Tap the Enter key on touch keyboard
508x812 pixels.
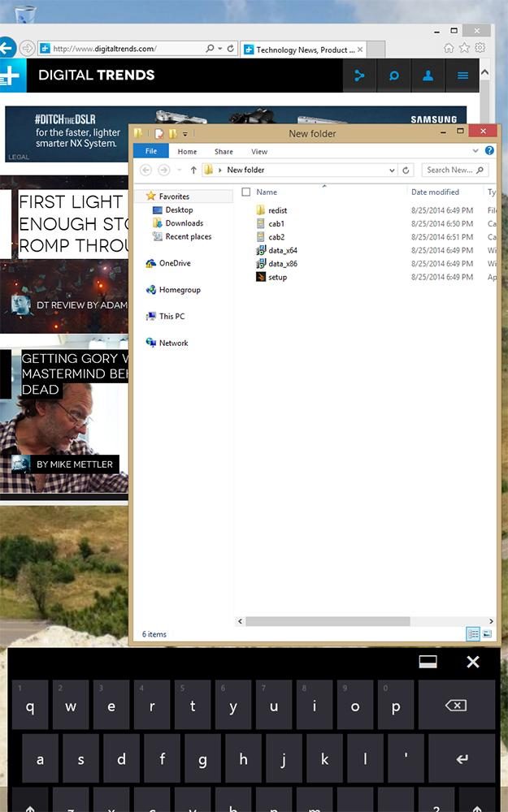[462, 758]
